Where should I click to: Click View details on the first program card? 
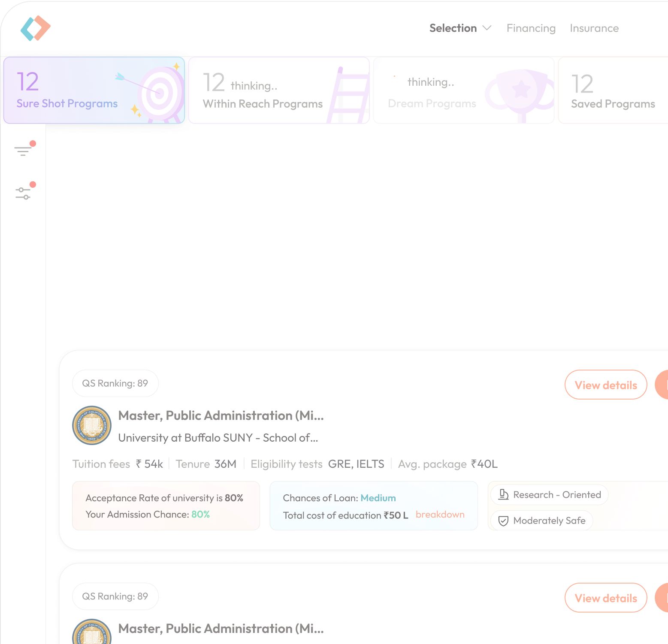tap(606, 385)
